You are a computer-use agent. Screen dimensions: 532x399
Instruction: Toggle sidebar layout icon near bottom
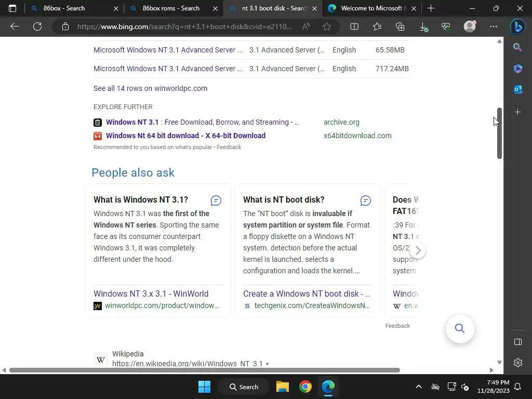518,342
